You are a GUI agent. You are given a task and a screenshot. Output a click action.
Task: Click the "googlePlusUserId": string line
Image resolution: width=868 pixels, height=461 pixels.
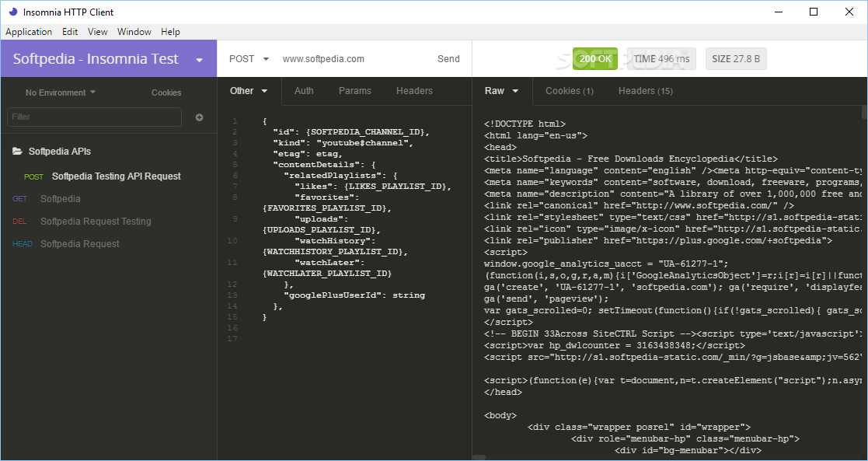pos(354,295)
